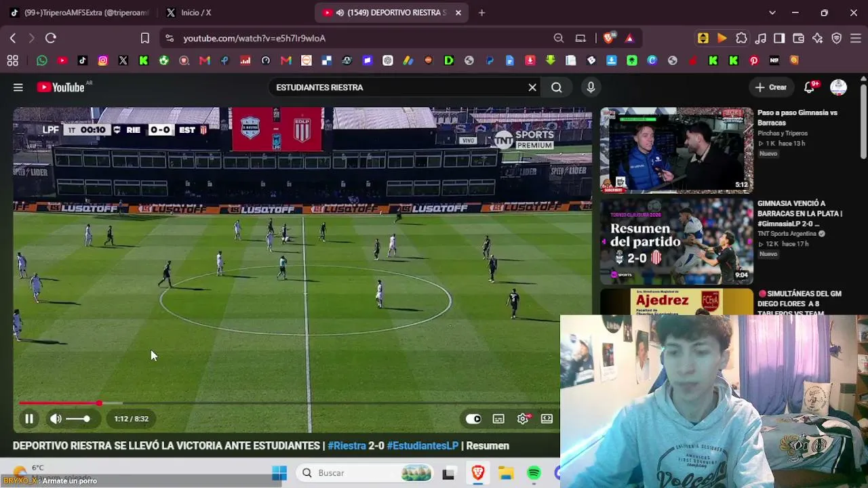Open 'Paso a paso Gimnasia vs Barracas' title
This screenshot has height=488, width=868.
point(797,118)
